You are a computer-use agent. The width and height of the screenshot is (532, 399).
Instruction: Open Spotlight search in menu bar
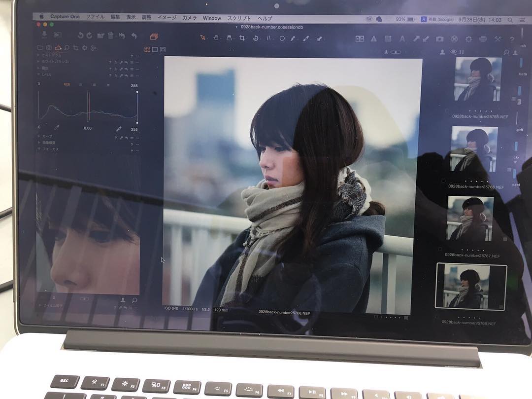tap(510, 20)
